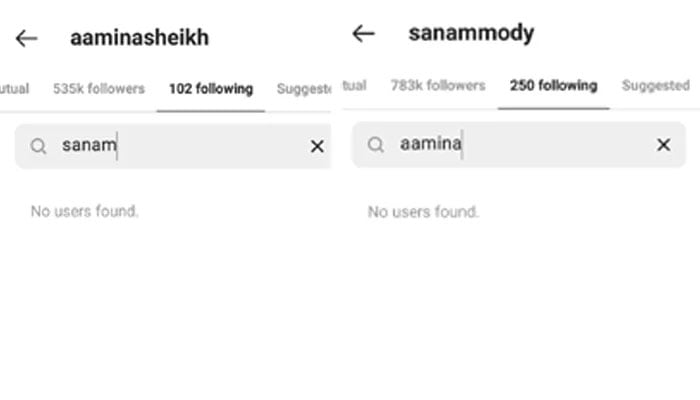Image resolution: width=700 pixels, height=400 pixels.
Task: Click the magnifier icon beside "aamina"
Action: [x=376, y=145]
